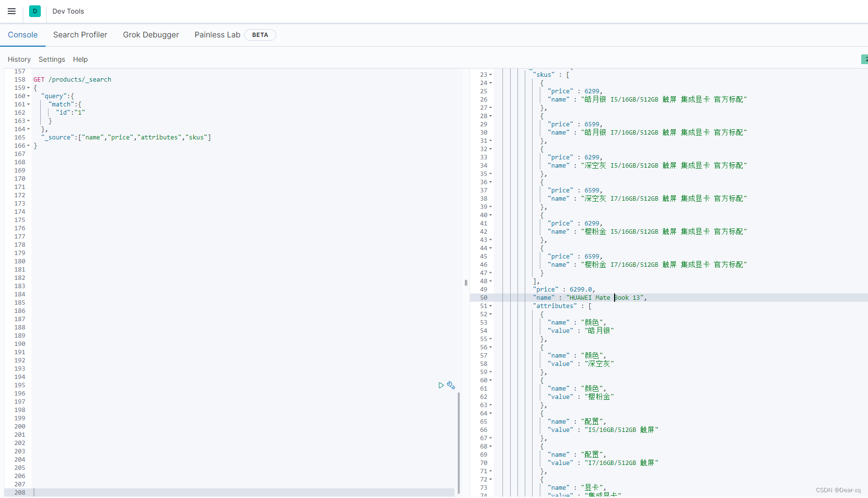Viewport: 868px width, 498px height.
Task: Collapse output fold at line 24
Action: (x=490, y=83)
